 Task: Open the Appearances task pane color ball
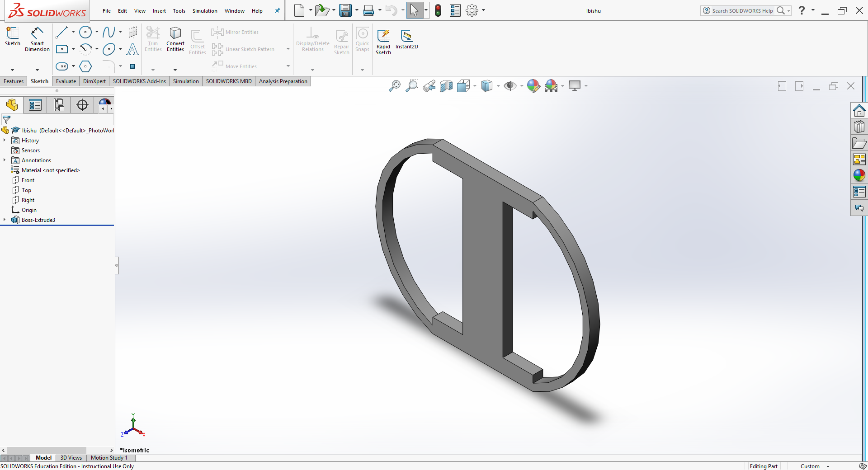click(859, 175)
